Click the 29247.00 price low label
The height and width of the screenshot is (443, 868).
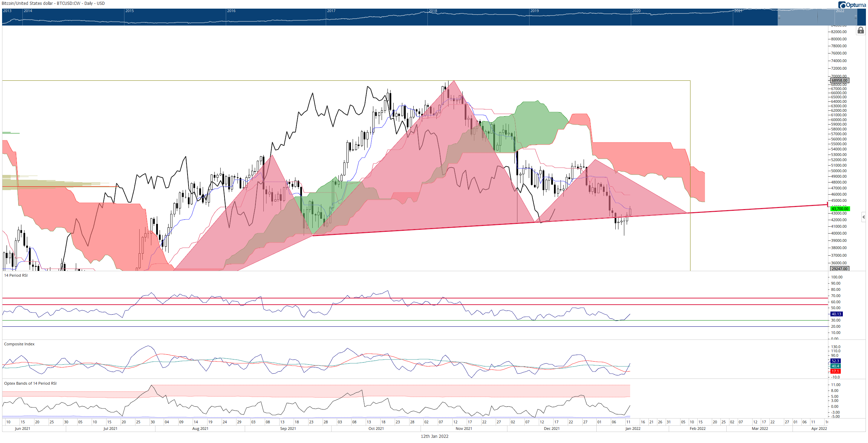coord(839,268)
